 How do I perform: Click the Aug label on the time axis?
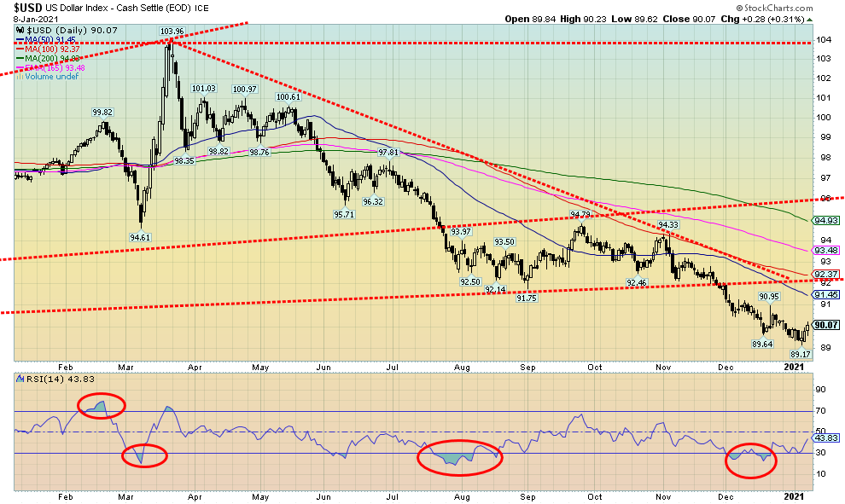(461, 495)
